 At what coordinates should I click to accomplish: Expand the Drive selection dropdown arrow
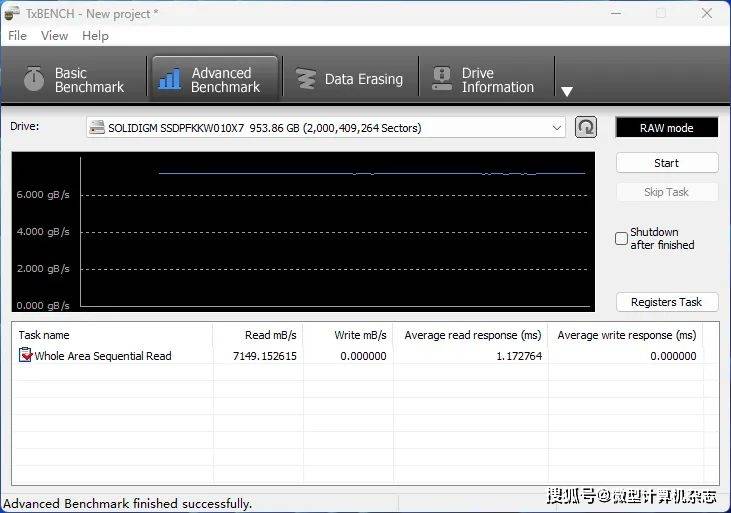click(x=557, y=128)
